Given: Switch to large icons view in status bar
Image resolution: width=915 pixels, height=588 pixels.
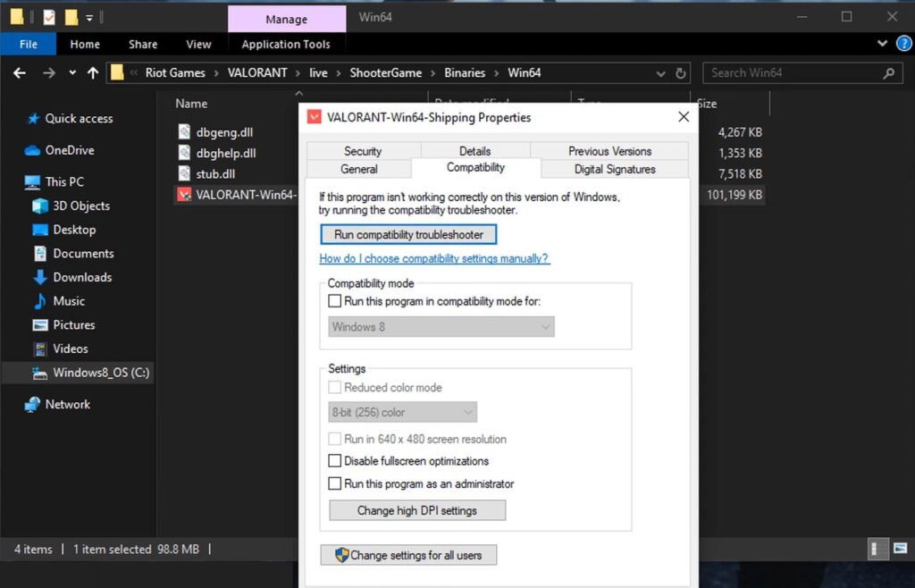Looking at the screenshot, I should coord(900,549).
